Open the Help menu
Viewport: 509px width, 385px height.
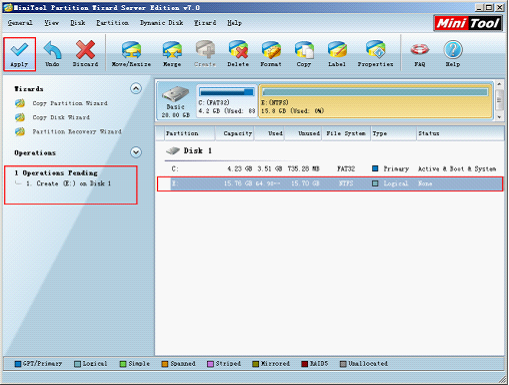(234, 23)
